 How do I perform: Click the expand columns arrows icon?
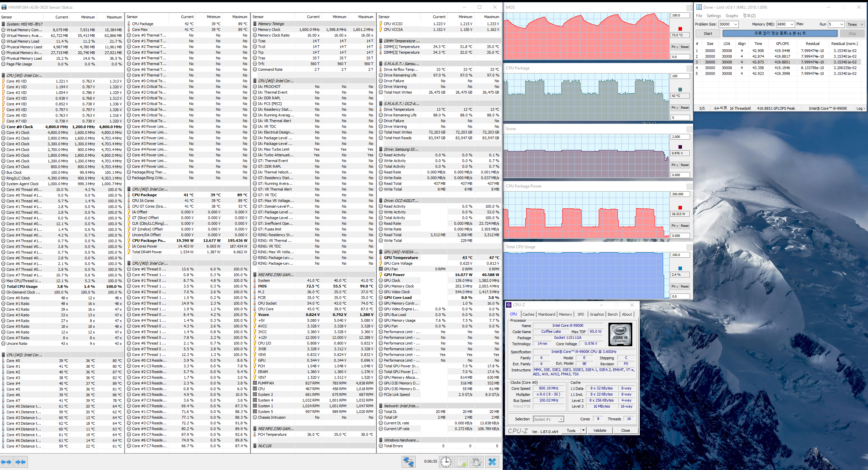click(6, 462)
